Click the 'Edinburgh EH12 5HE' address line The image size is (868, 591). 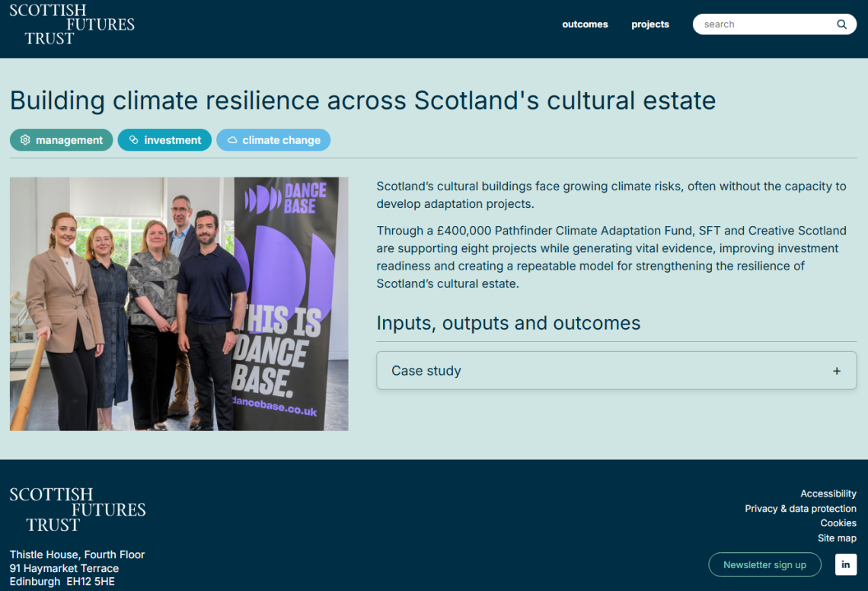click(x=62, y=582)
